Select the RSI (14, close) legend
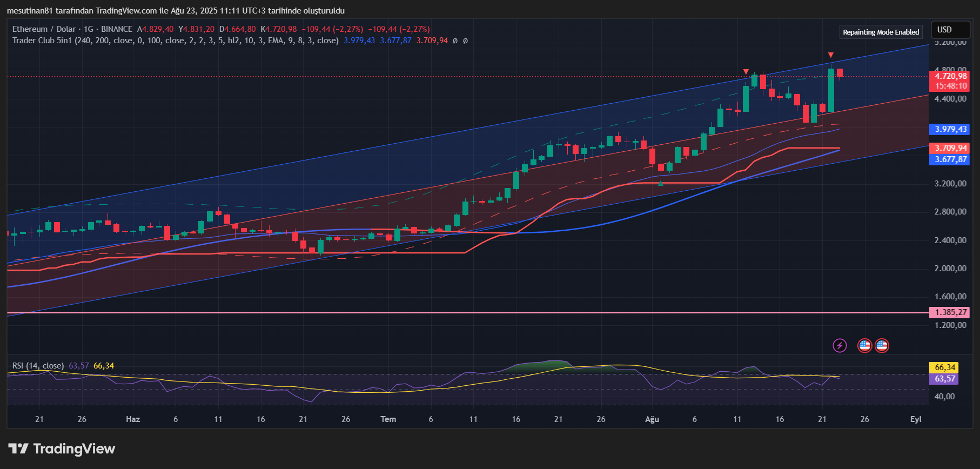Screen dimensions: 980x469 tap(38, 366)
